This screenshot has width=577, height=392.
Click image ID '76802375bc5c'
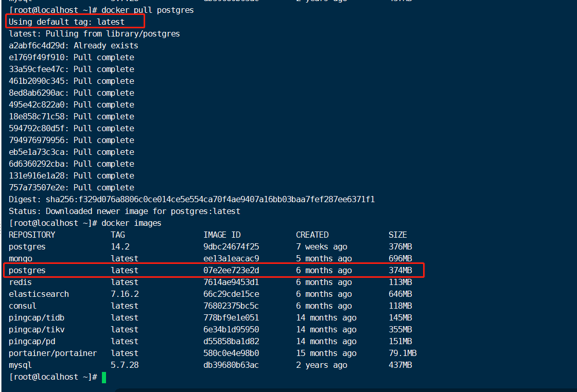pos(231,306)
